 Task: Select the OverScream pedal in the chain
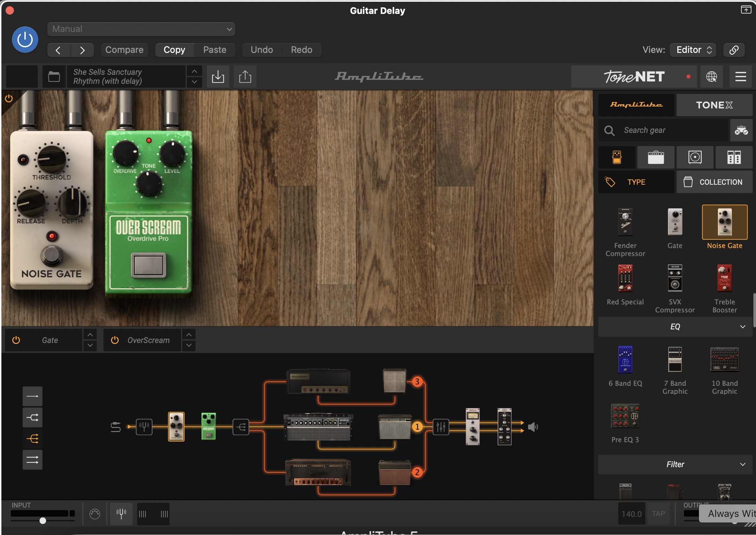[x=208, y=426]
